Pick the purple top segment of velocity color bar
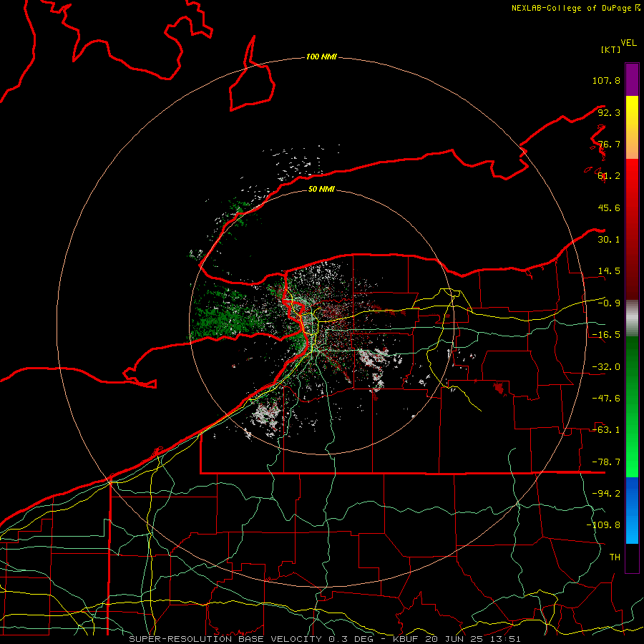This screenshot has width=644, height=644. coord(632,79)
